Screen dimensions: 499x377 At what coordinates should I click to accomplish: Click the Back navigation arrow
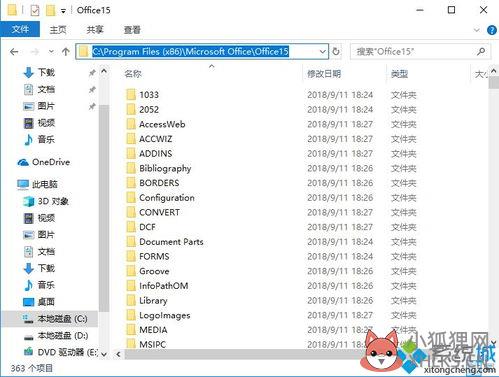pos(14,52)
